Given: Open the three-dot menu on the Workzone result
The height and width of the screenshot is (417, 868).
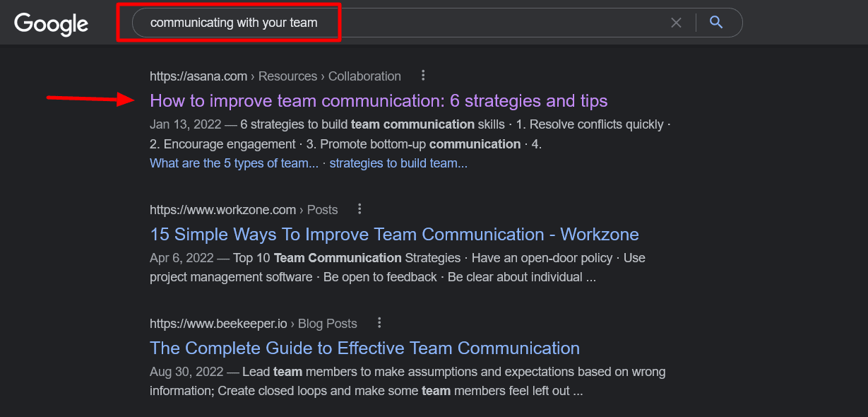Looking at the screenshot, I should pyautogui.click(x=359, y=209).
